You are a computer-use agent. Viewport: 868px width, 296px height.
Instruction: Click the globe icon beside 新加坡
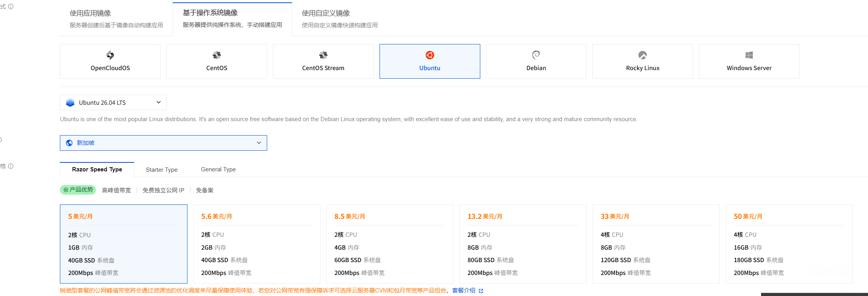[69, 143]
